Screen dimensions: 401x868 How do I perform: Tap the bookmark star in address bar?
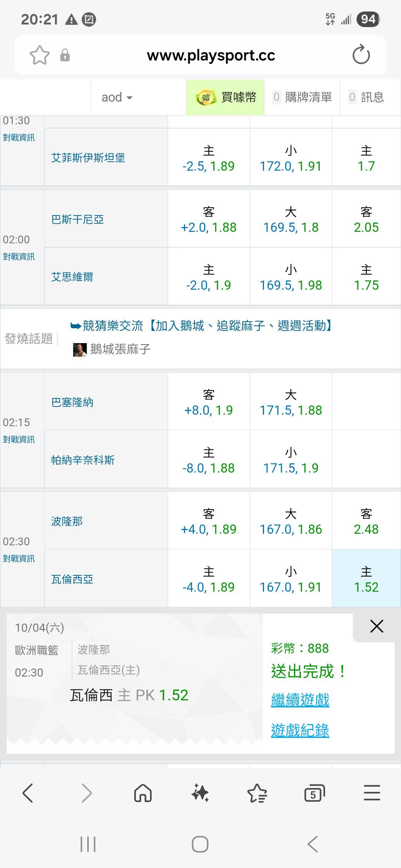pos(39,55)
